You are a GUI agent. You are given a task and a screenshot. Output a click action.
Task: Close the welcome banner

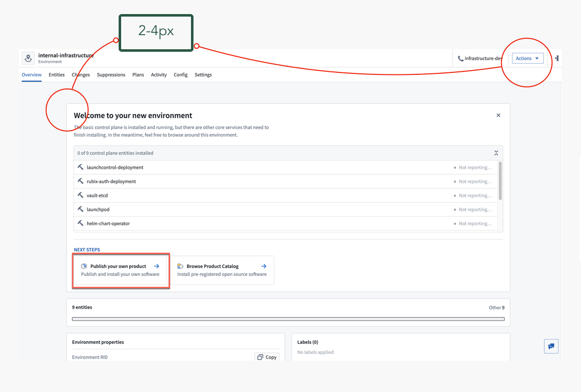point(499,115)
